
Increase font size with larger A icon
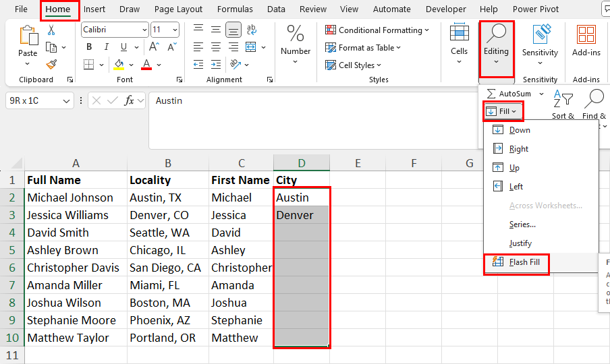click(x=154, y=47)
